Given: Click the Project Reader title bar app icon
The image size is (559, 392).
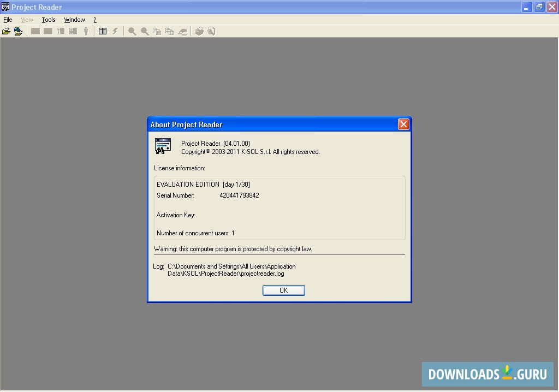Looking at the screenshot, I should (x=5, y=7).
